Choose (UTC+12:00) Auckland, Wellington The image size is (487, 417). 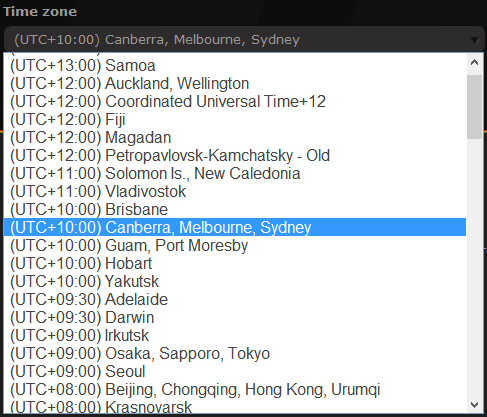(x=235, y=83)
